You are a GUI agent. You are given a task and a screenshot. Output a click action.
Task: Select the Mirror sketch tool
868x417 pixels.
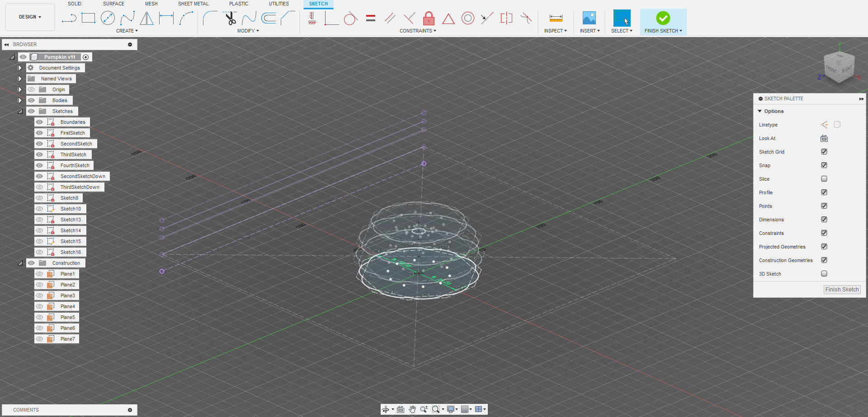tap(146, 18)
